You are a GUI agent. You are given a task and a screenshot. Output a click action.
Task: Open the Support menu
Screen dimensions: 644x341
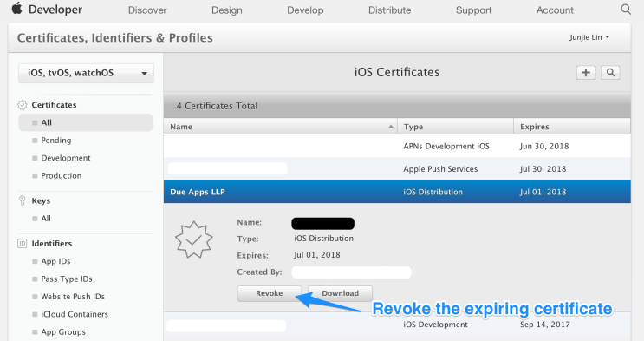(x=473, y=10)
